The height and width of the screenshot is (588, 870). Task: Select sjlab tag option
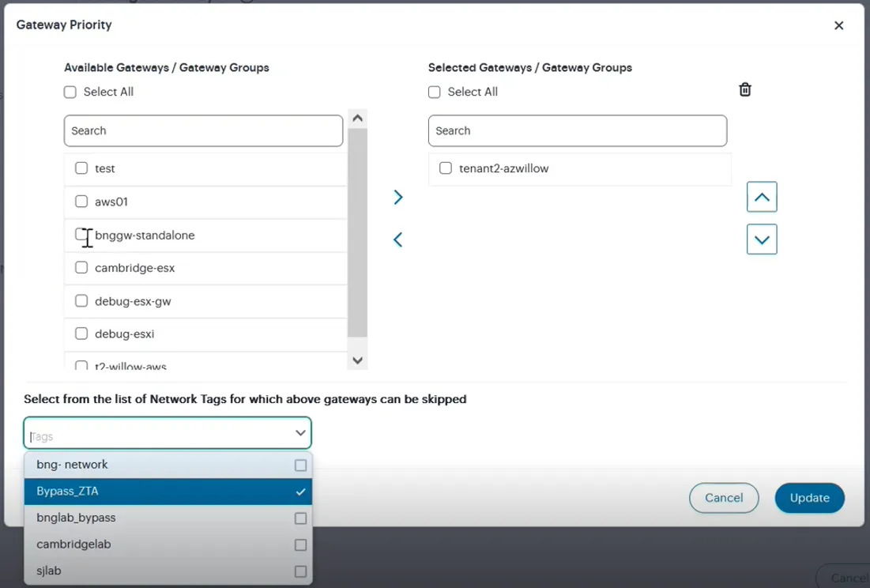pos(168,571)
